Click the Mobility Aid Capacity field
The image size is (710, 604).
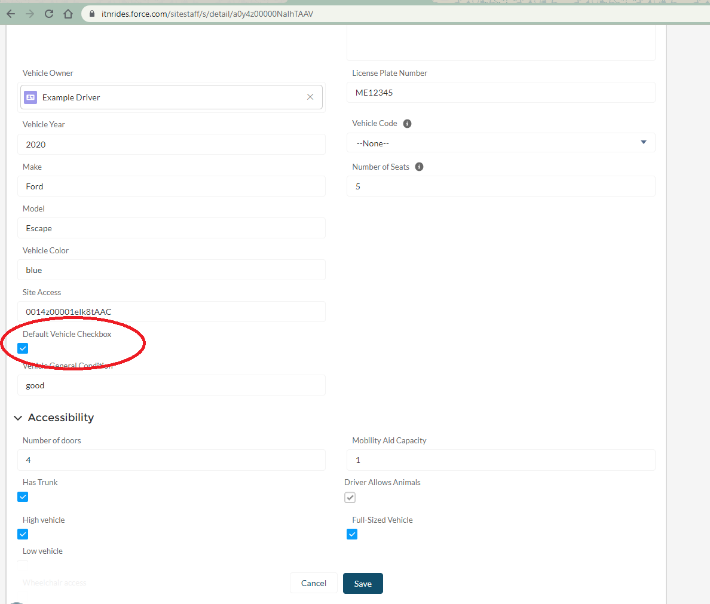(x=500, y=460)
